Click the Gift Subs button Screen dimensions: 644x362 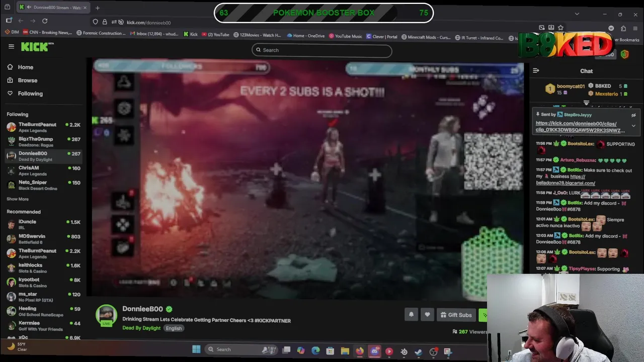456,315
